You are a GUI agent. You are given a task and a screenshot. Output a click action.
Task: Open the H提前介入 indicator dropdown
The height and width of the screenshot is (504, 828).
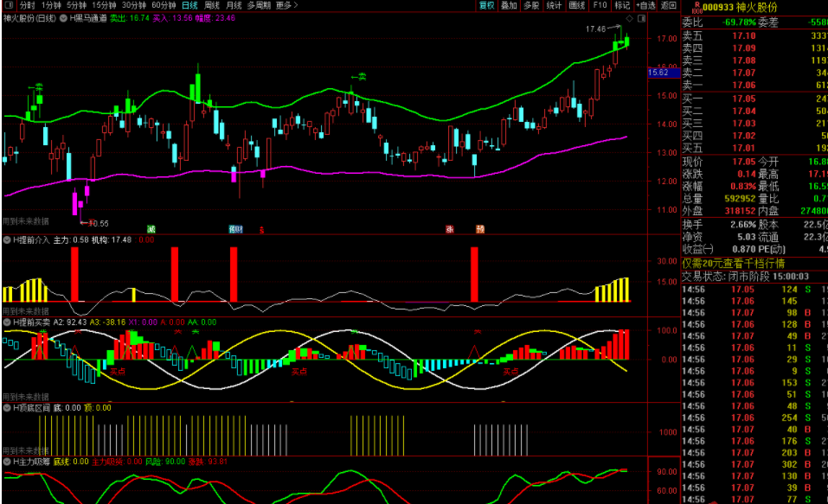(7, 239)
